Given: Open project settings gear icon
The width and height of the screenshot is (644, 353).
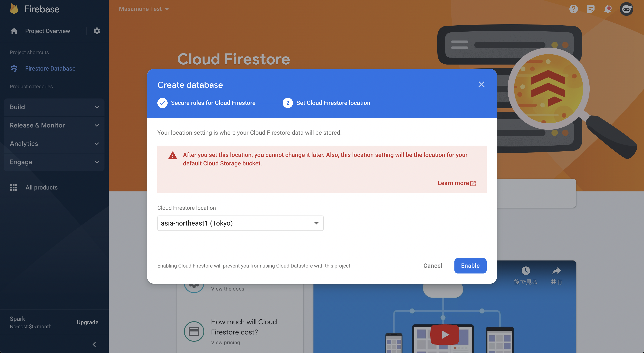Looking at the screenshot, I should pyautogui.click(x=97, y=31).
